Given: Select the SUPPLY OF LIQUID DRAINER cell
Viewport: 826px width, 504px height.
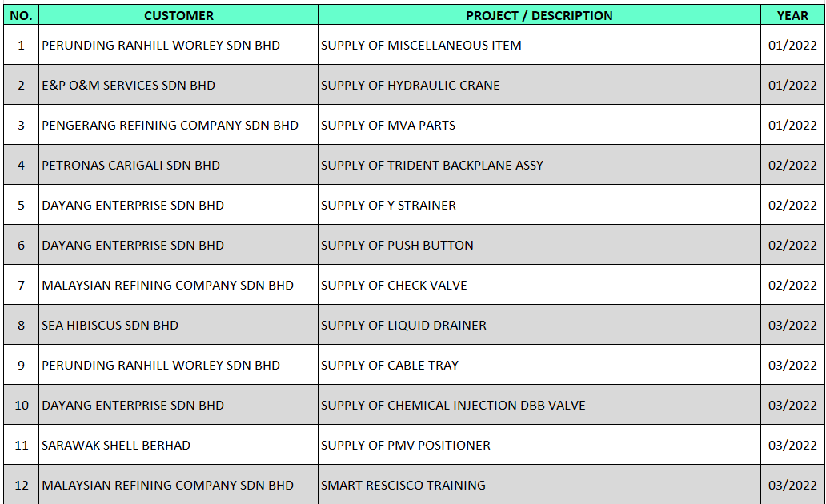Looking at the screenshot, I should [403, 326].
